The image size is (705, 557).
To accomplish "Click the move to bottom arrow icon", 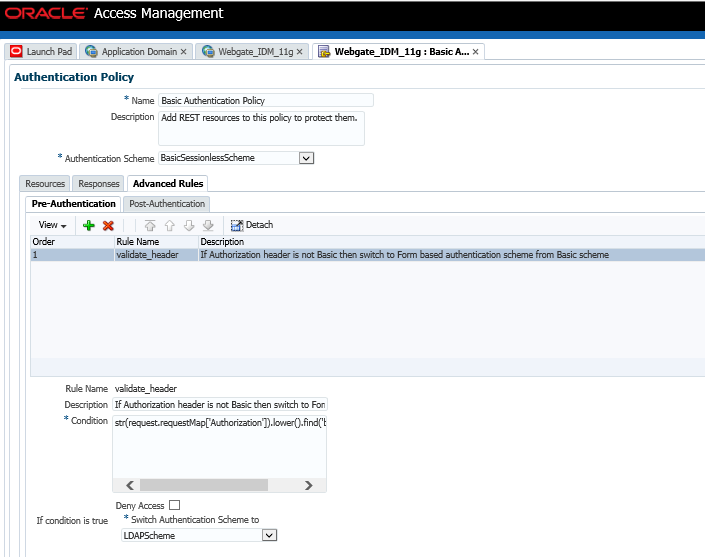I will point(208,225).
